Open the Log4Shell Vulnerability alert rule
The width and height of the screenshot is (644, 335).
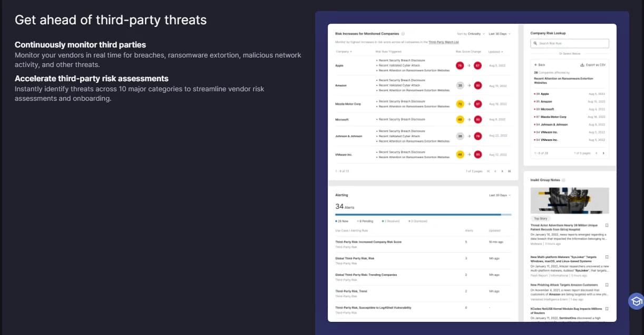373,308
